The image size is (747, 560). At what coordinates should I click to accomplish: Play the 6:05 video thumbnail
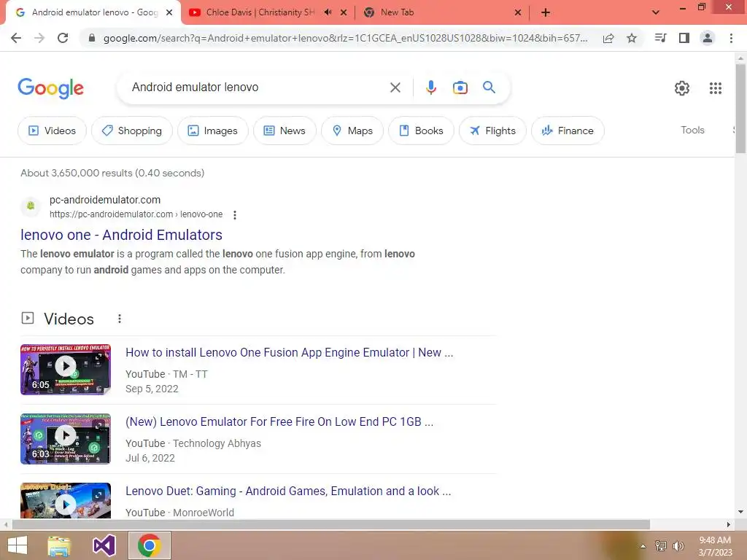(x=66, y=370)
